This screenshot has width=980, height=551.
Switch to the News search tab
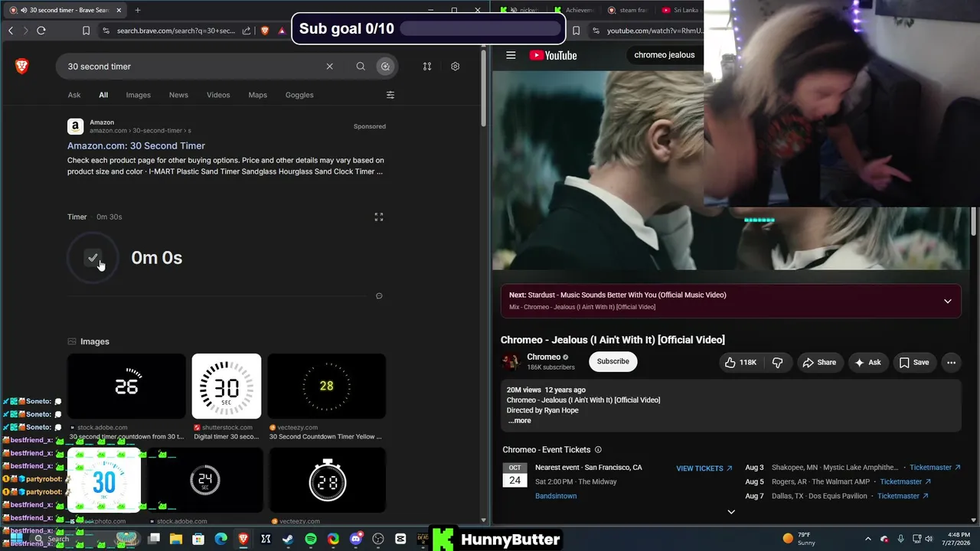click(x=178, y=95)
